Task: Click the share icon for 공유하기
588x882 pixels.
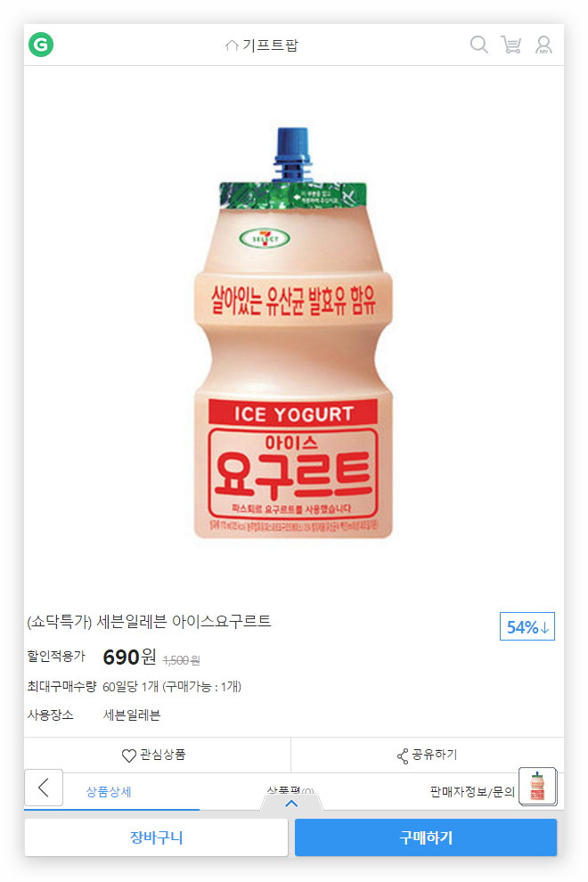Action: tap(403, 756)
